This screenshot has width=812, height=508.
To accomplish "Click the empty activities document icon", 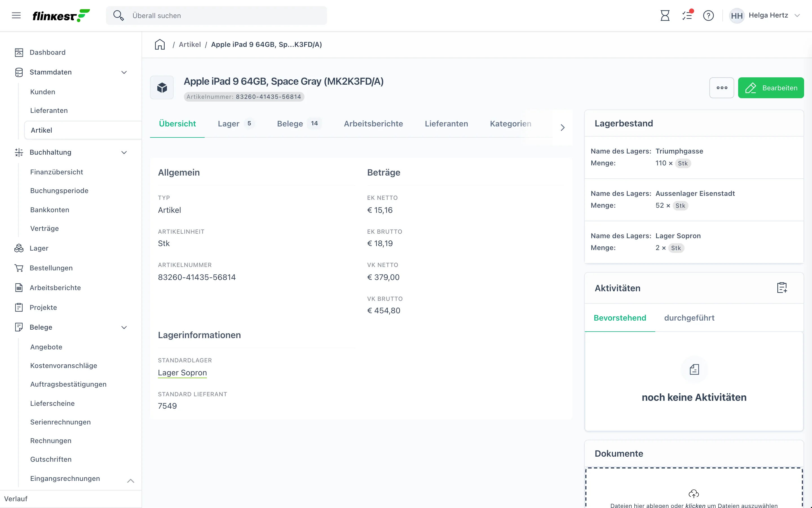I will coord(694,370).
